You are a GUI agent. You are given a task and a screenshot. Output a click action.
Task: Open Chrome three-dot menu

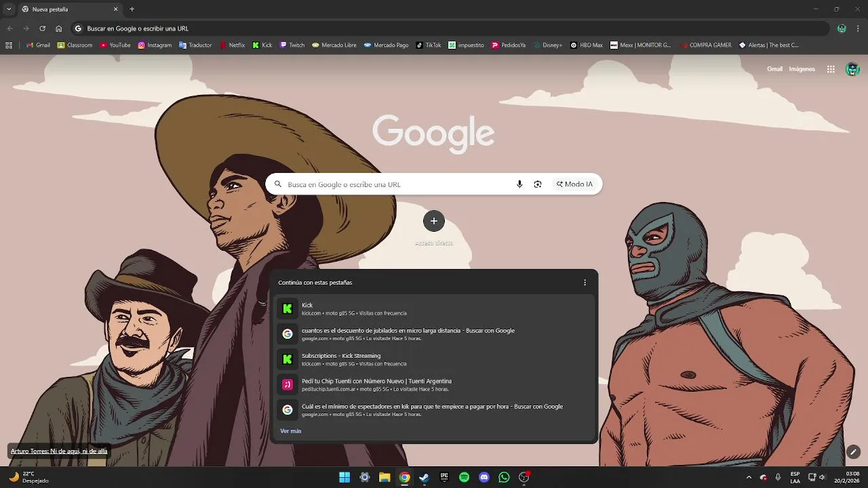click(859, 28)
